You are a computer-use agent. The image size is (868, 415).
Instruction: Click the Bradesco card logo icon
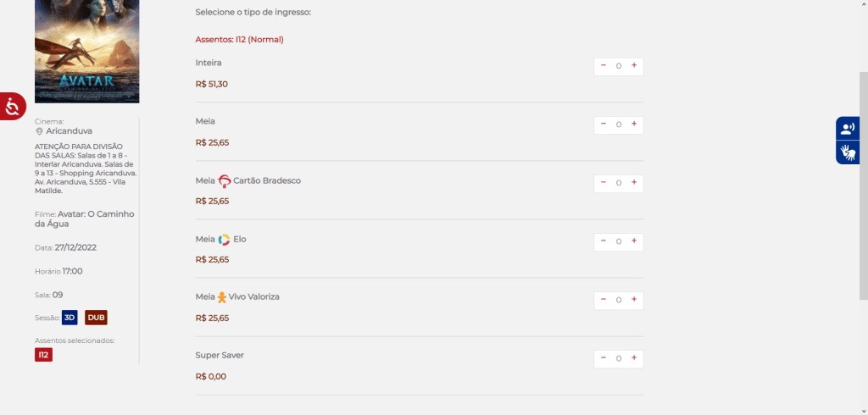coord(224,180)
